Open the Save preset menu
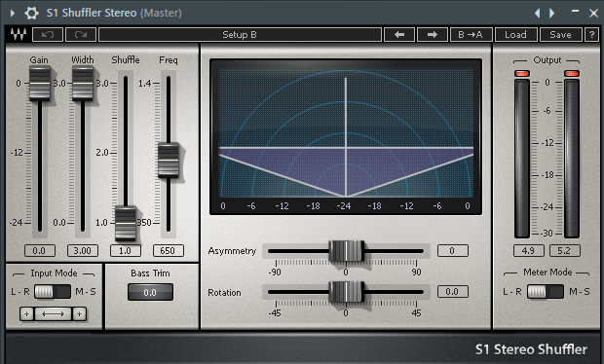 561,35
